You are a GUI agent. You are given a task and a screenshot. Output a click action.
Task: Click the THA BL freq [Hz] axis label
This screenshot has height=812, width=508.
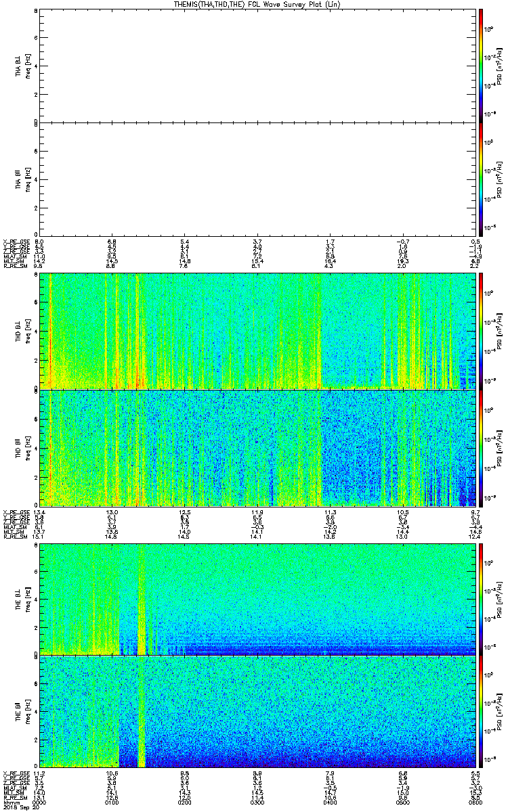tap(29, 65)
